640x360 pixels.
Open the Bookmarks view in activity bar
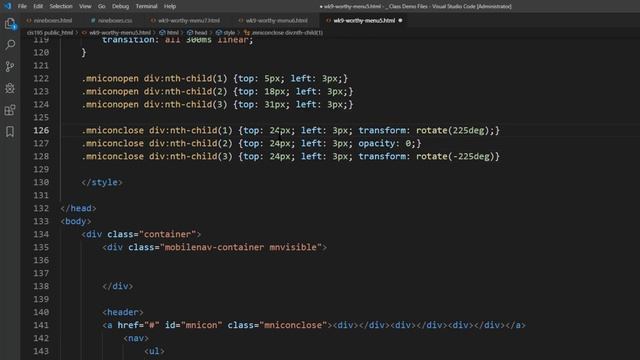tap(10, 131)
